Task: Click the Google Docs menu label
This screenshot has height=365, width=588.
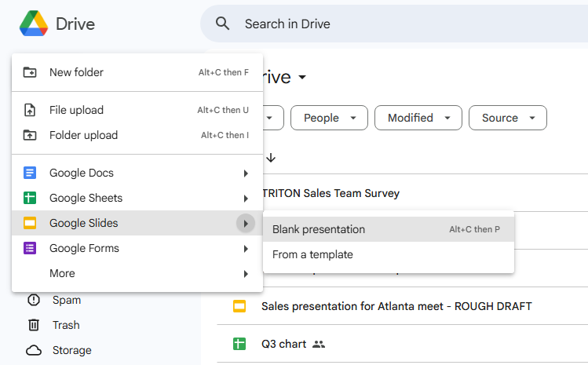Action: click(82, 173)
